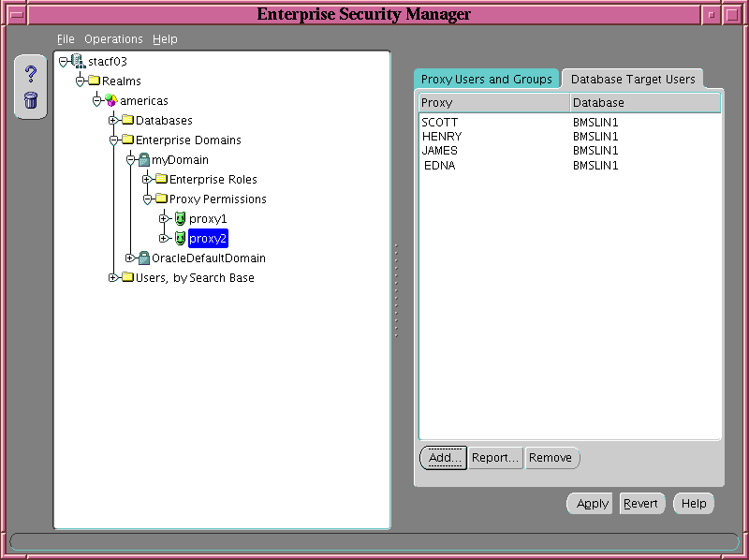Open the Operations menu
This screenshot has width=749, height=560.
tap(113, 39)
